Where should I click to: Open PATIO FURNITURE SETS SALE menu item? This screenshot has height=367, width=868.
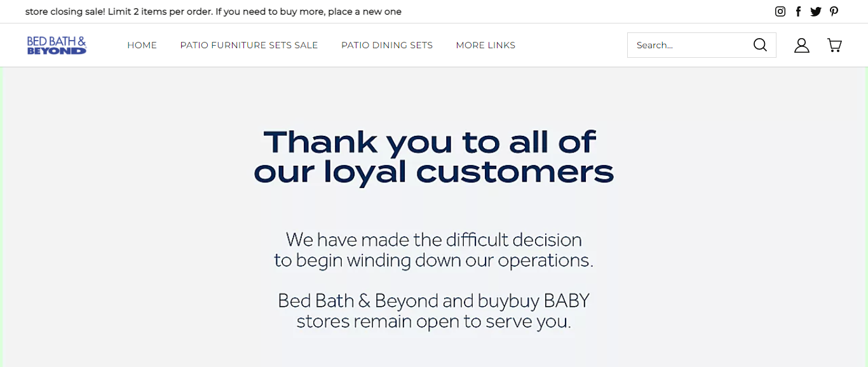coord(249,45)
